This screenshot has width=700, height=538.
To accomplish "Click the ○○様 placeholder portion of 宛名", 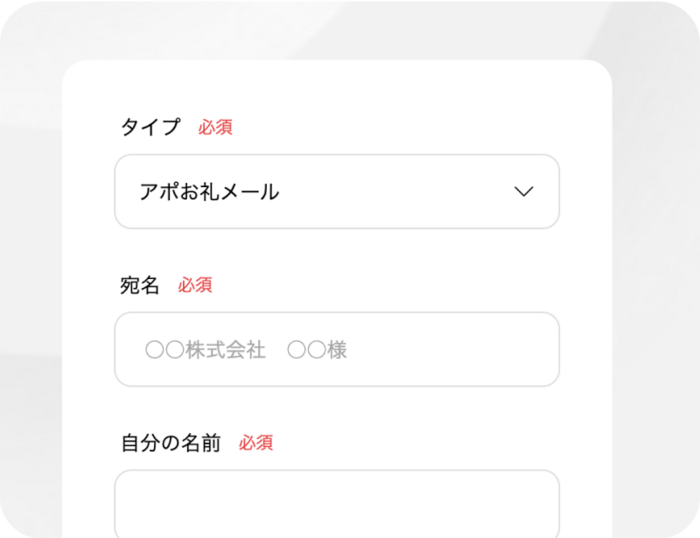I will click(317, 350).
